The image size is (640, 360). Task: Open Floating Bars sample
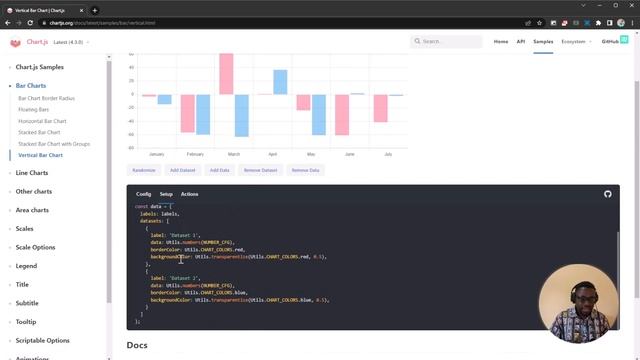tap(33, 109)
